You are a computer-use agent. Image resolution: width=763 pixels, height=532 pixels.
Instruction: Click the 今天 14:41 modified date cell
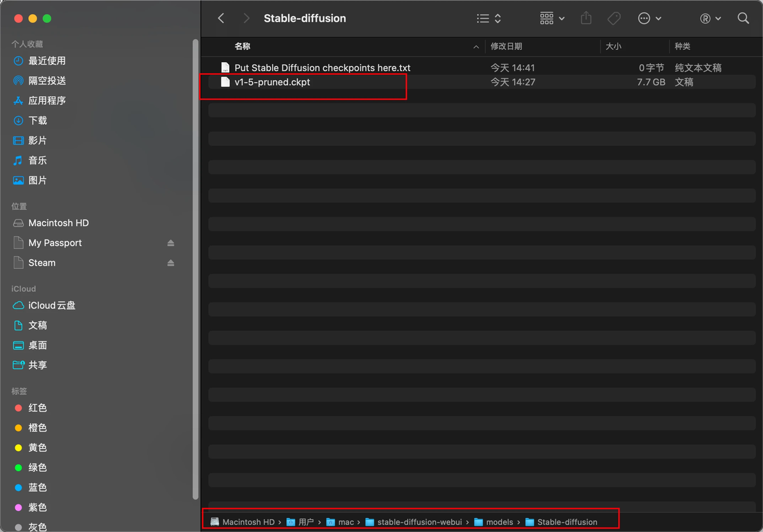coord(512,68)
